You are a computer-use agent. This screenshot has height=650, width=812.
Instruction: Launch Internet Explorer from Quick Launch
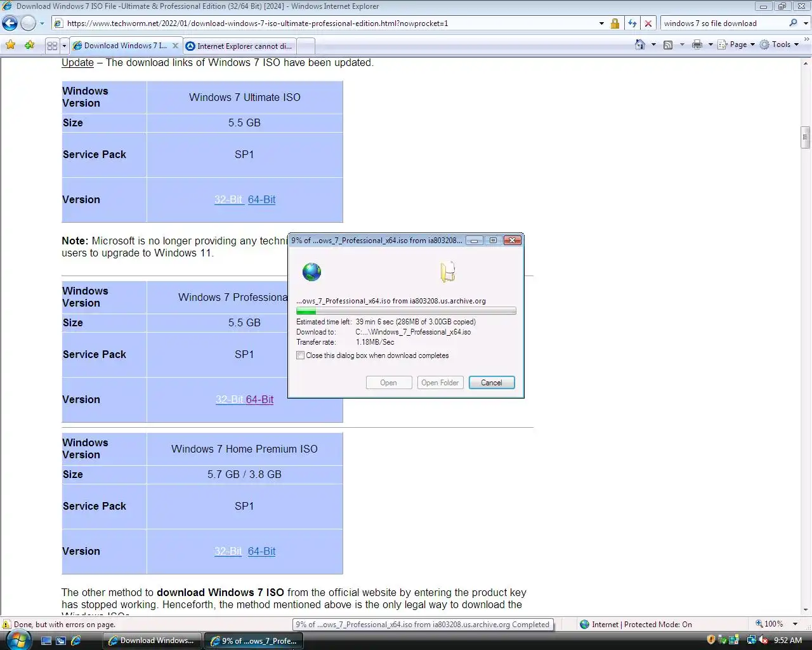pos(76,641)
